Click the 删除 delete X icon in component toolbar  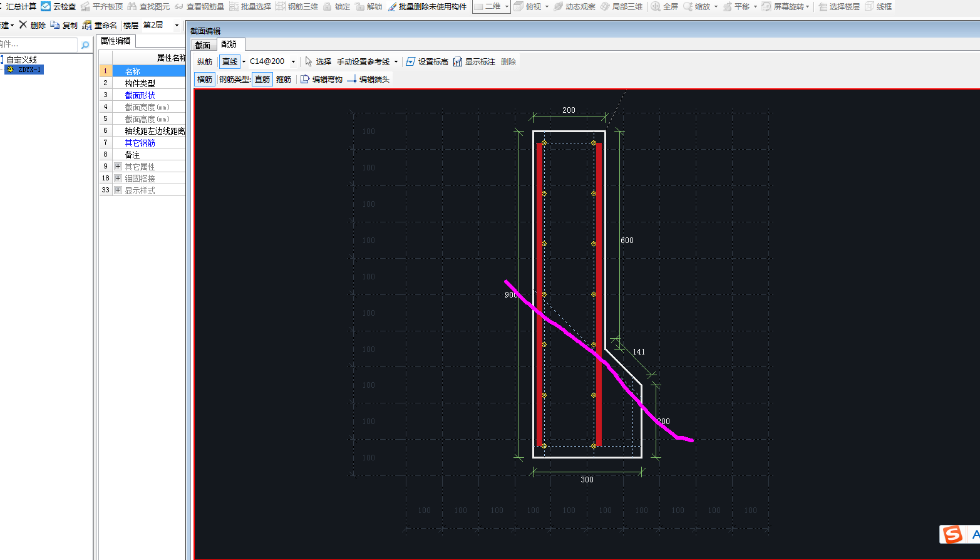click(23, 25)
